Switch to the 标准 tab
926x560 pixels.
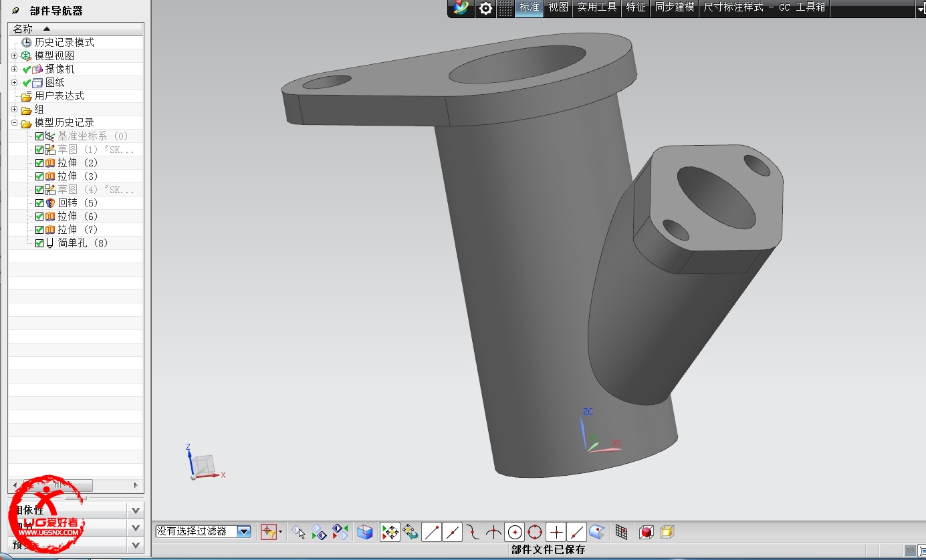pos(530,7)
